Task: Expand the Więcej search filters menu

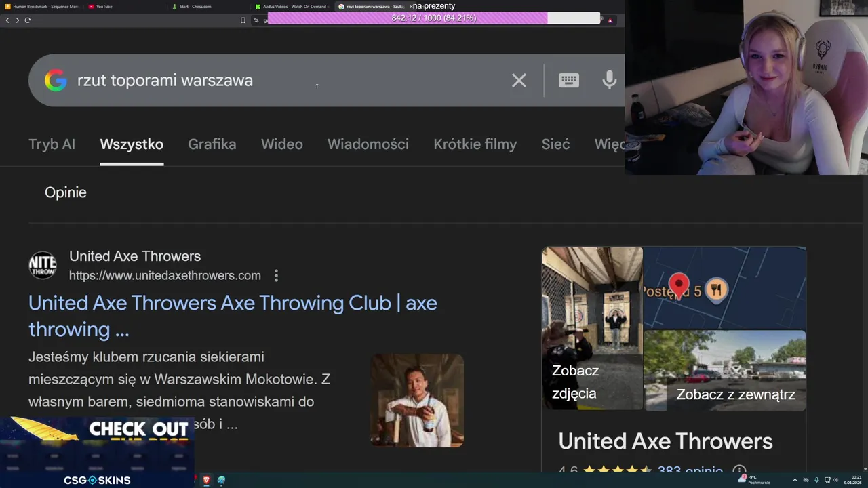Action: pos(609,144)
